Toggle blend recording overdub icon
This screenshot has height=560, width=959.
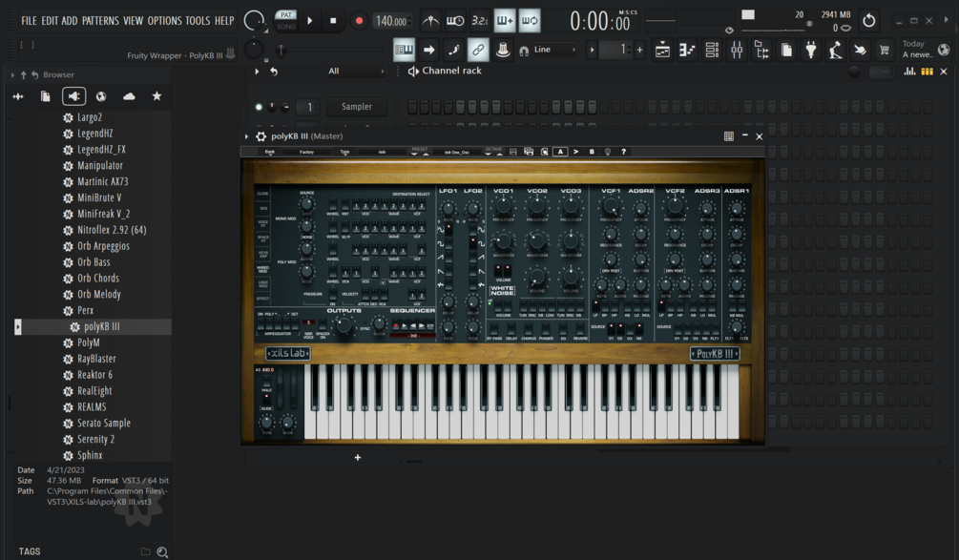click(505, 21)
